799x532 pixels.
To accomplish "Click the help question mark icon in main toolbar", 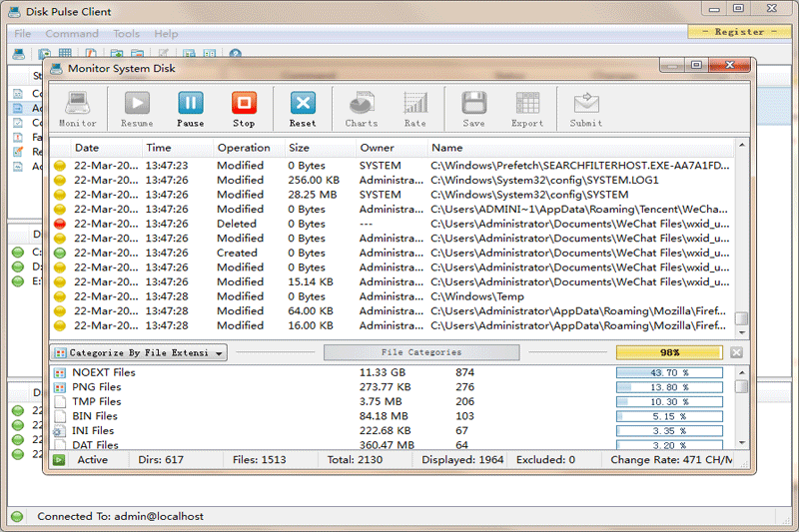I will click(x=235, y=54).
